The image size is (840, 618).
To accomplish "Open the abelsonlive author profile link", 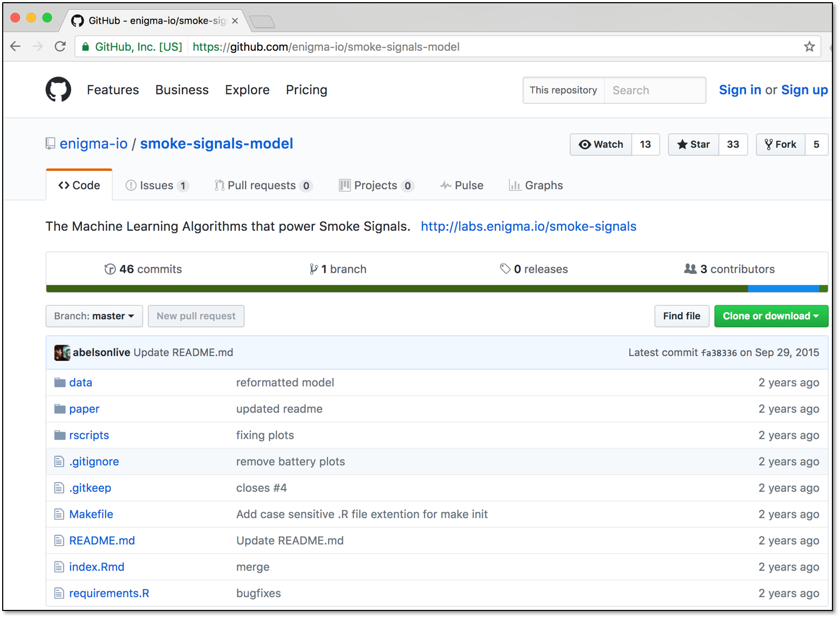I will pos(101,353).
